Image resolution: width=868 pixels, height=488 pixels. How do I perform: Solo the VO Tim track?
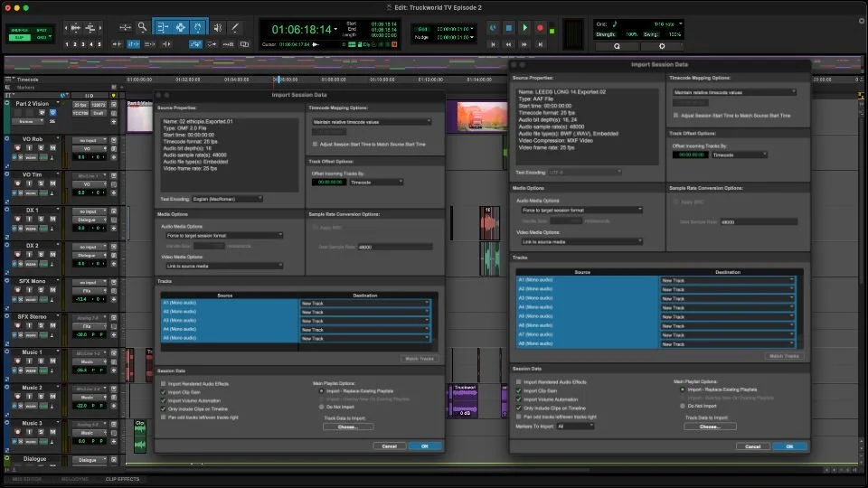pyautogui.click(x=41, y=183)
